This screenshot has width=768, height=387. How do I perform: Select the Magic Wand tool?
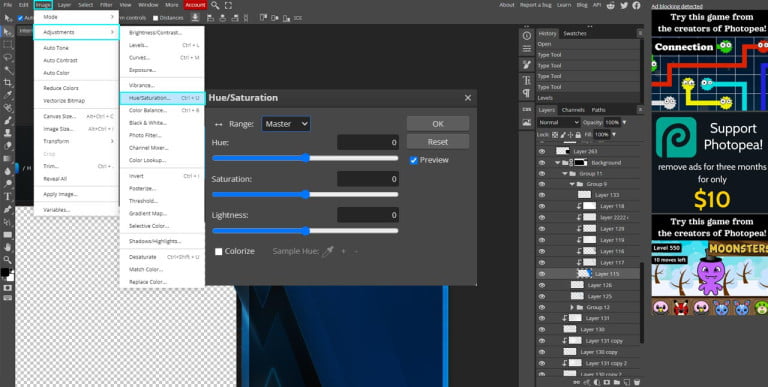click(7, 70)
